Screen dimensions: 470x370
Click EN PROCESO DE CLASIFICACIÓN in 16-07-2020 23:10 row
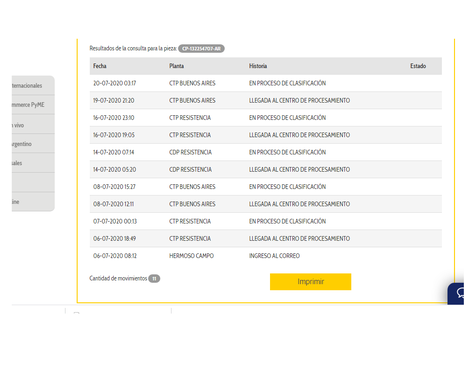point(287,118)
